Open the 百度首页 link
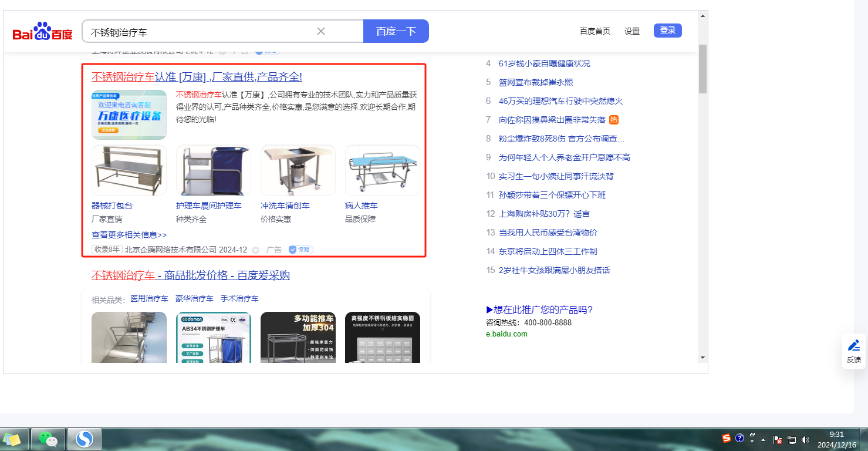868x451 pixels. (x=595, y=31)
